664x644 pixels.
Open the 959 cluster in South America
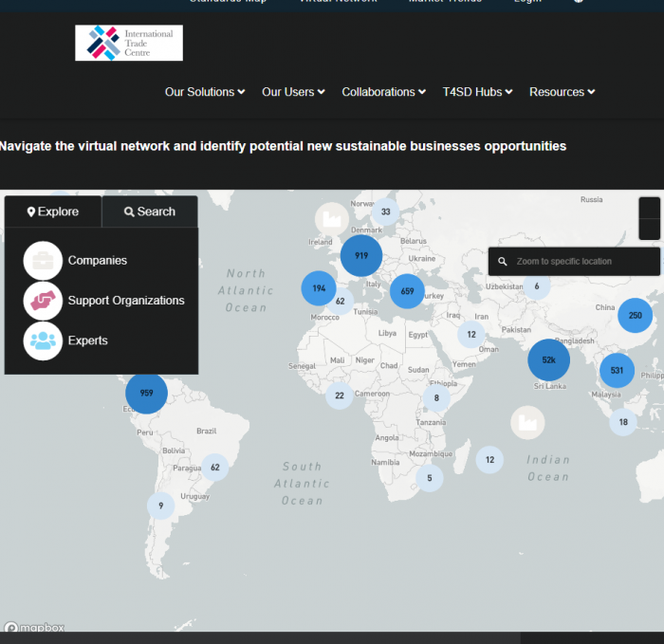pyautogui.click(x=146, y=393)
